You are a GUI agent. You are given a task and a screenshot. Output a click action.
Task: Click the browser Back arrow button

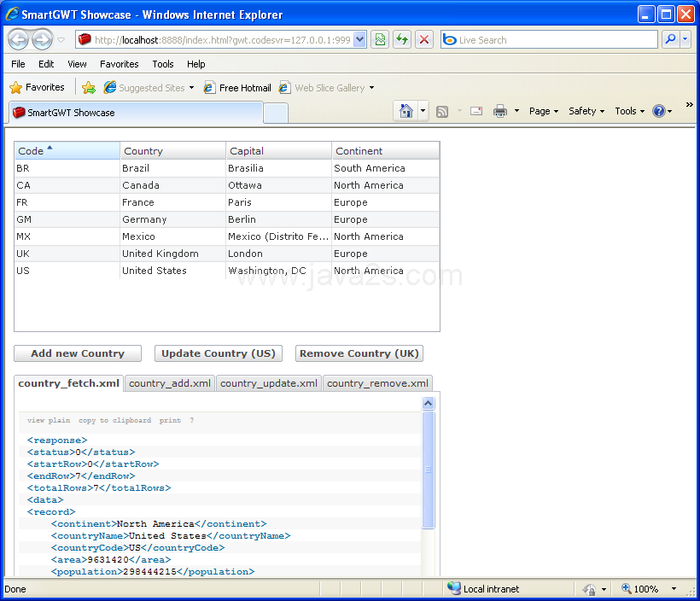tap(18, 40)
